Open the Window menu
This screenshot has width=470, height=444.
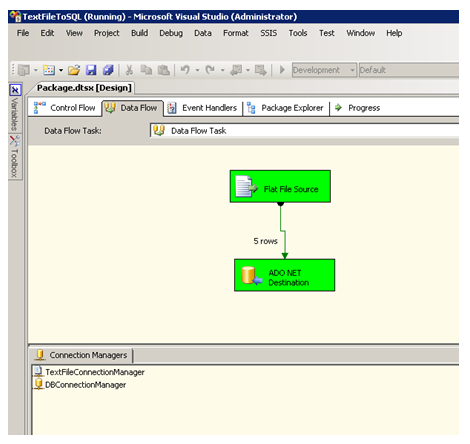(361, 33)
